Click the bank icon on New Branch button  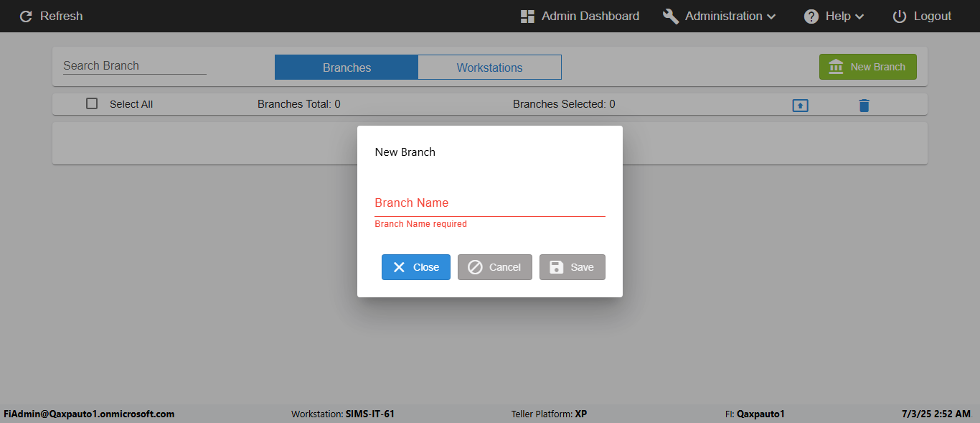click(836, 67)
